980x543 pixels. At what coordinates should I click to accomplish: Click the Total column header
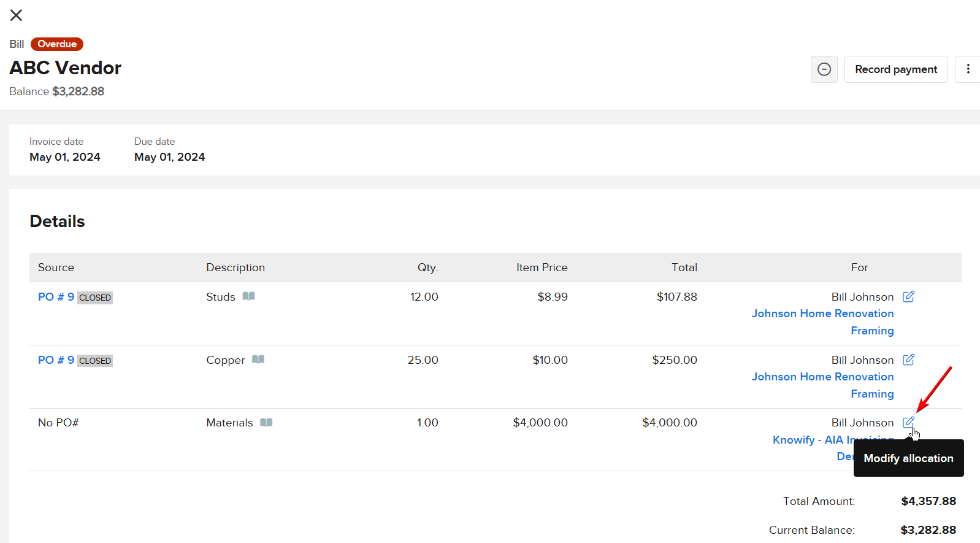point(684,268)
